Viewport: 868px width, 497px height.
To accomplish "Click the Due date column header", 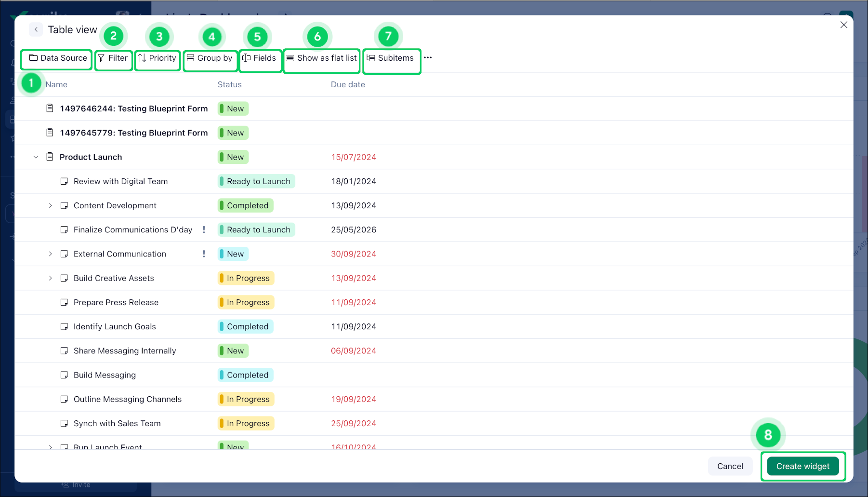I will pos(348,84).
